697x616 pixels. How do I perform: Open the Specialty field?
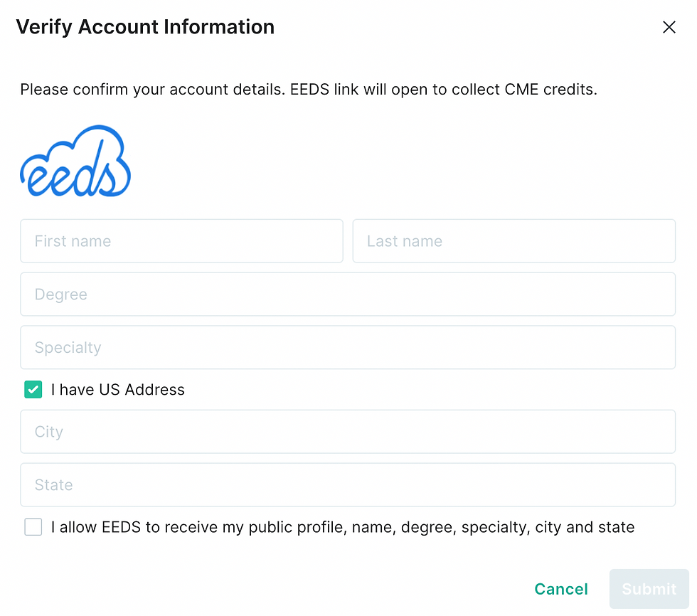(x=348, y=347)
